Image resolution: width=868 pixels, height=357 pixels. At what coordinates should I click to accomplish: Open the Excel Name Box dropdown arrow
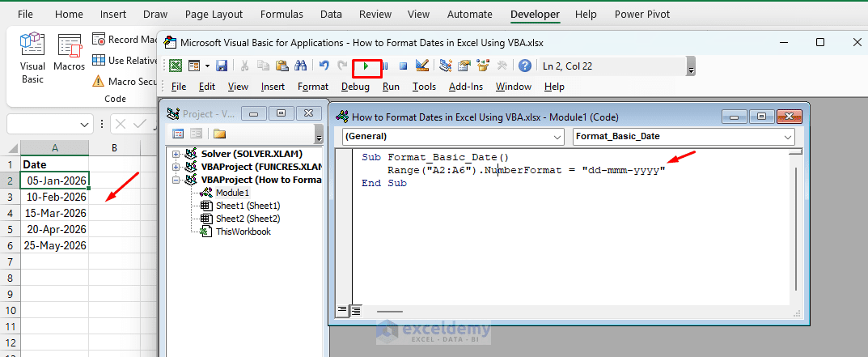(x=84, y=124)
